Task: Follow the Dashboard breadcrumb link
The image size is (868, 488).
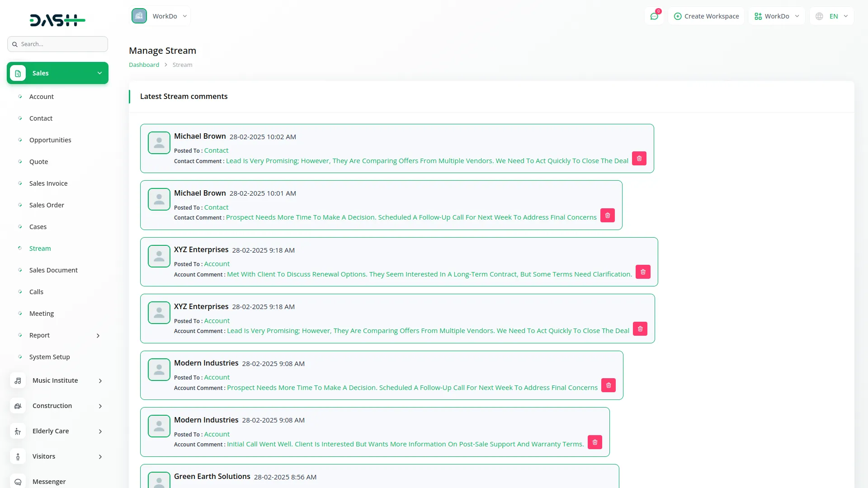Action: coord(144,65)
